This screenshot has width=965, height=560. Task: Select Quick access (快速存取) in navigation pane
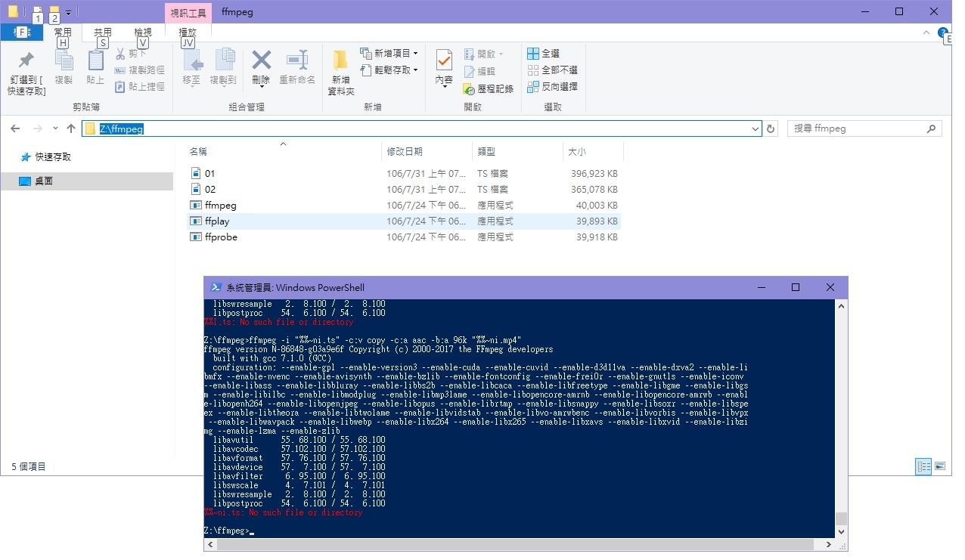coord(53,157)
